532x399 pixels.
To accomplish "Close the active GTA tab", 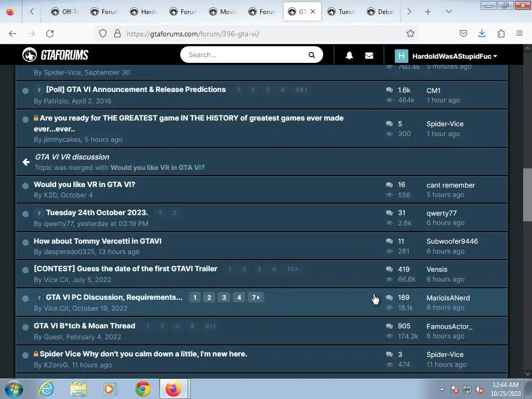I will (313, 11).
